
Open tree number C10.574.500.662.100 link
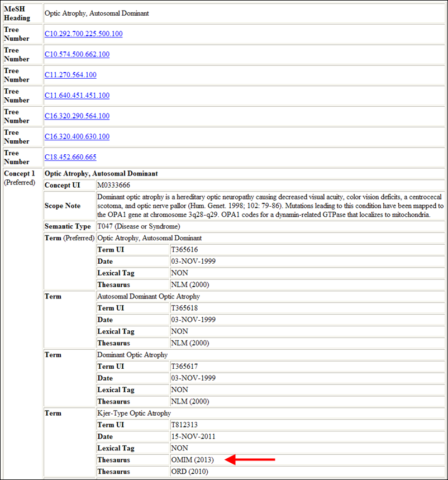77,54
